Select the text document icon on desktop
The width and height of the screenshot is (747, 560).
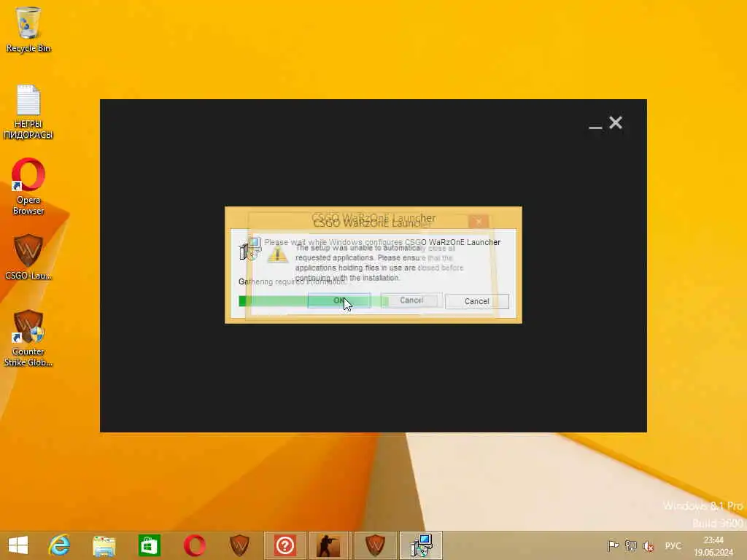(x=28, y=112)
